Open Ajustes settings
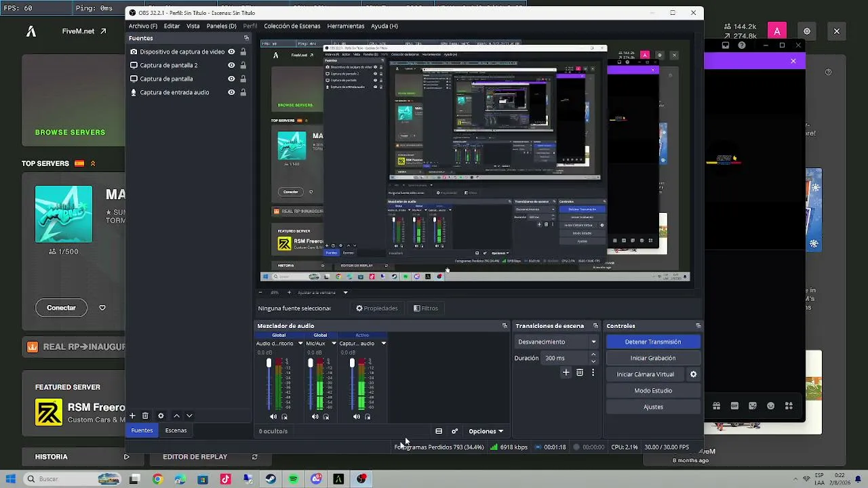Image resolution: width=868 pixels, height=488 pixels. tap(653, 407)
